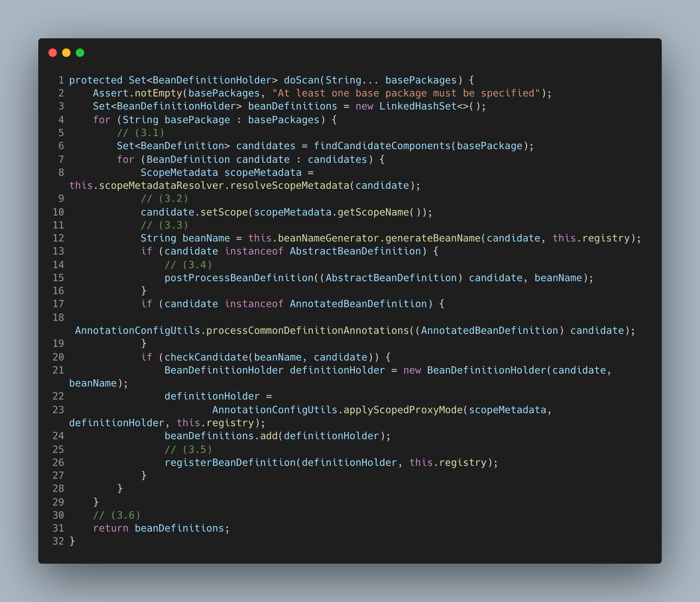Click checkCandidate on line 20

pyautogui.click(x=206, y=357)
